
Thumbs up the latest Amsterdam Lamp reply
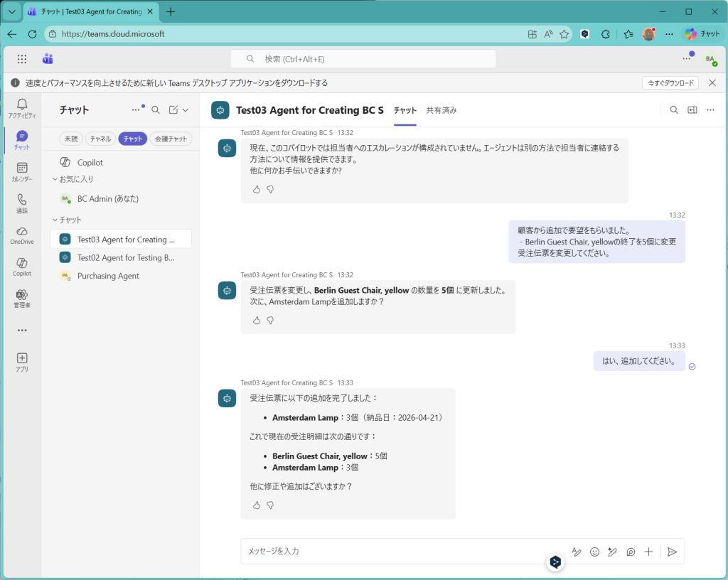click(257, 505)
